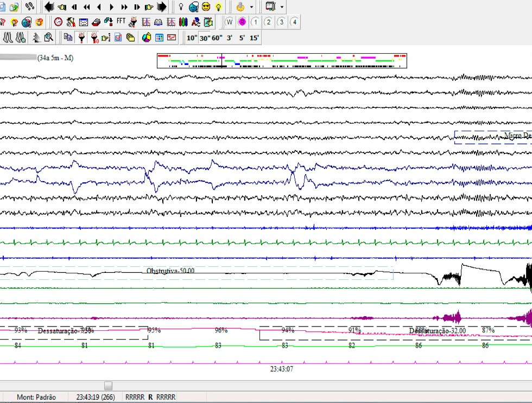Set time window to 10 seconds
Viewport: 532px width, 403px height.
(192, 37)
